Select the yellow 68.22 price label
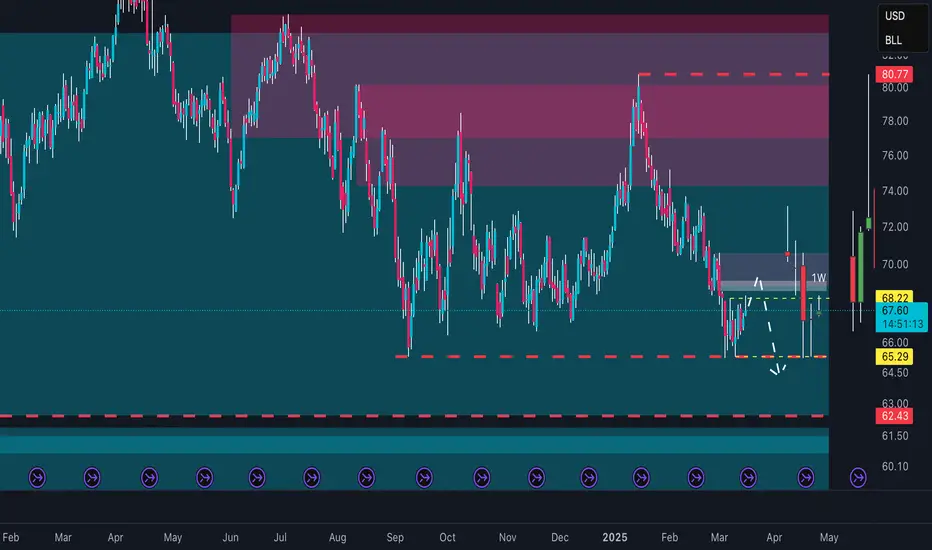 tap(894, 297)
